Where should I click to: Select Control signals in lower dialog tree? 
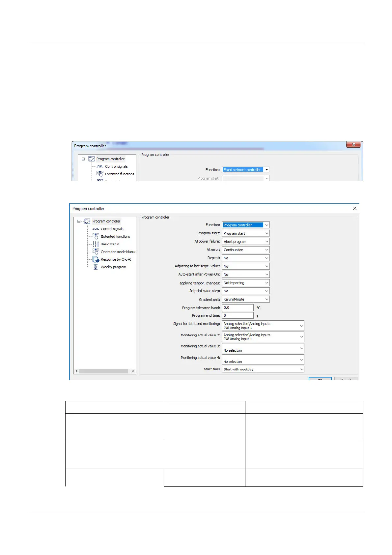pos(112,229)
